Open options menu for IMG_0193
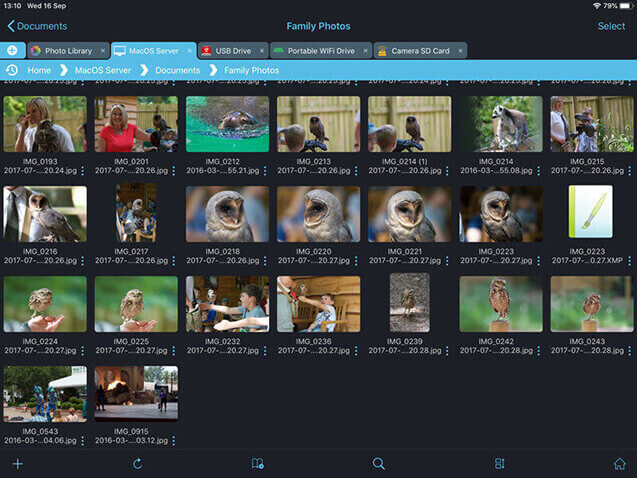637x478 pixels. coord(82,171)
